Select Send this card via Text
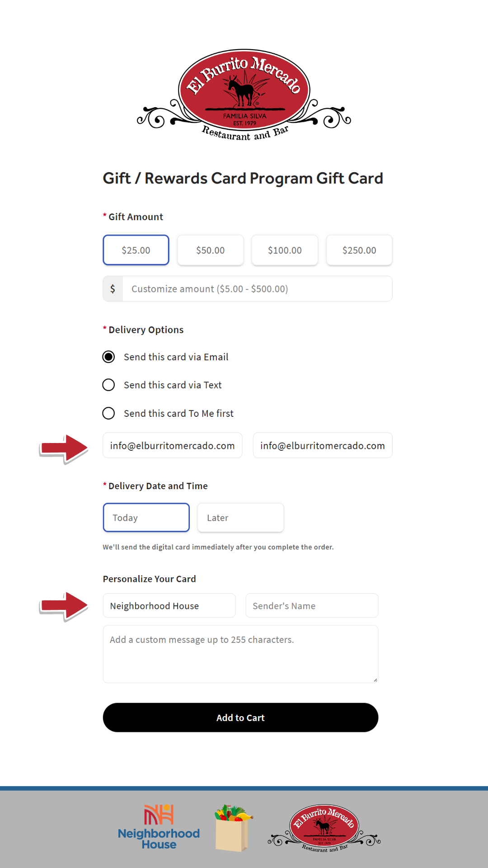The width and height of the screenshot is (488, 868). pyautogui.click(x=108, y=385)
